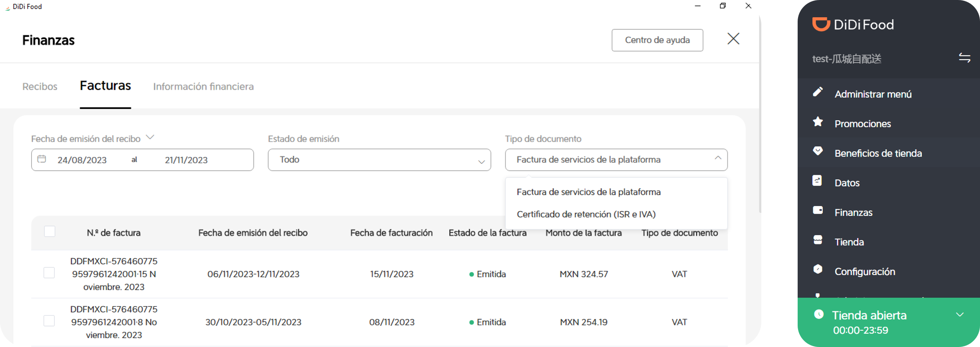Click the Datos chart icon
This screenshot has height=347, width=980.
(817, 180)
